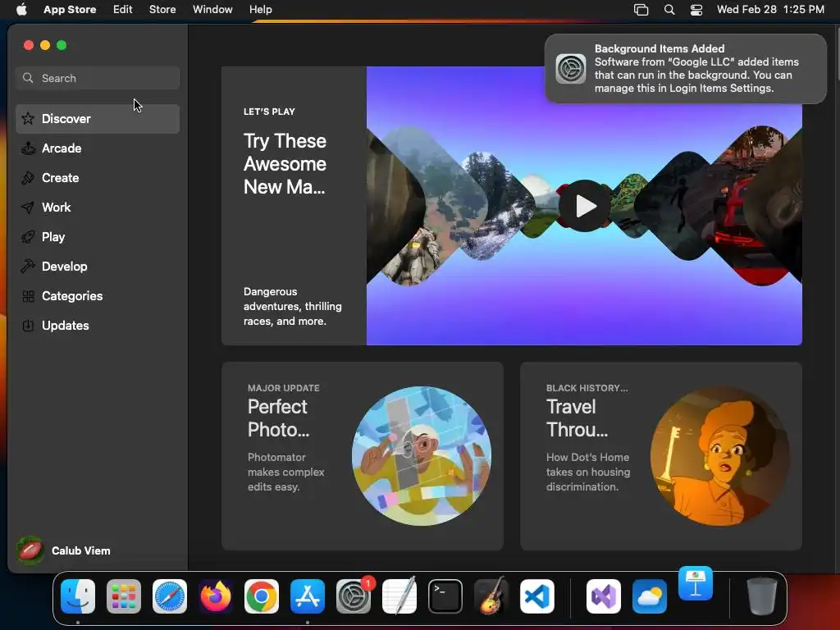Open Launchpad from the Dock
840x630 pixels.
coord(124,596)
